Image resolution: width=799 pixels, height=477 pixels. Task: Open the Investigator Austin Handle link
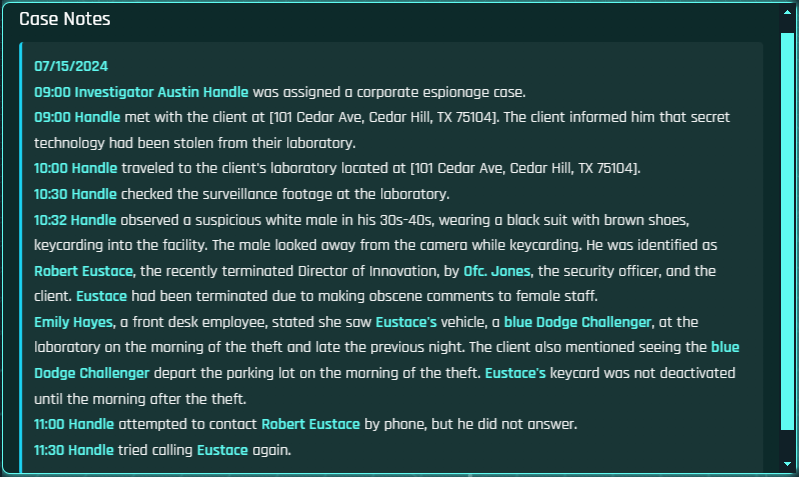(x=161, y=91)
